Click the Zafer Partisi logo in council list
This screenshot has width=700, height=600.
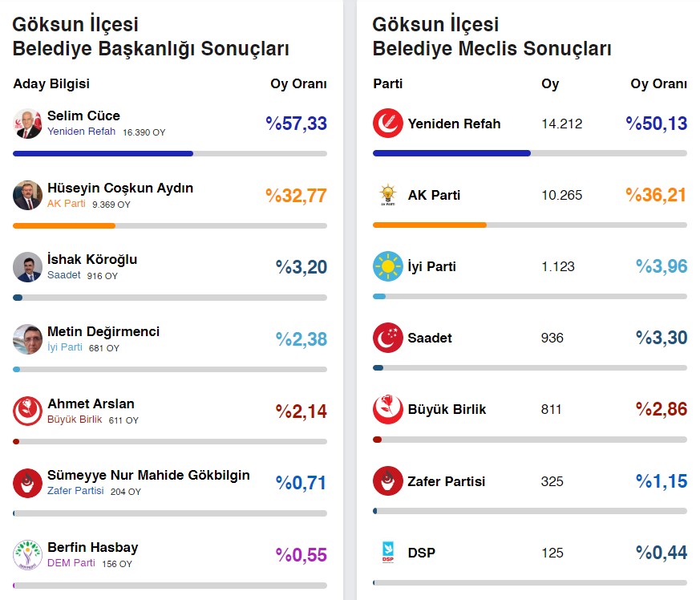388,481
